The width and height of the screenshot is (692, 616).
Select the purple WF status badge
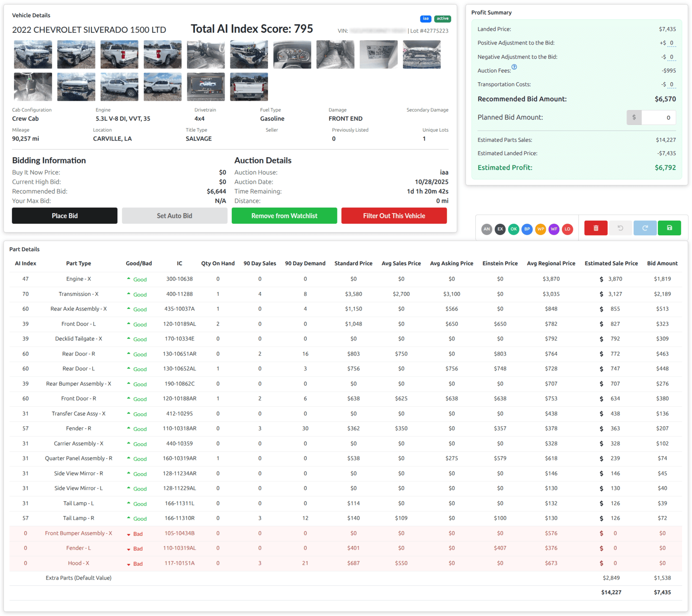click(x=554, y=229)
